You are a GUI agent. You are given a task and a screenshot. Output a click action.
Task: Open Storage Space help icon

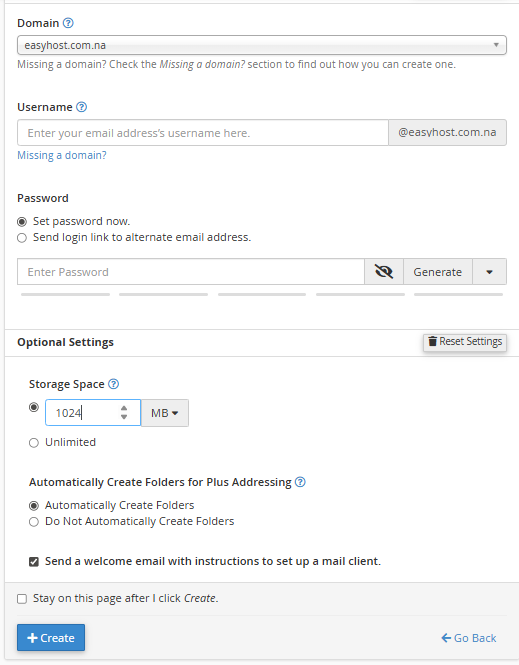click(113, 384)
